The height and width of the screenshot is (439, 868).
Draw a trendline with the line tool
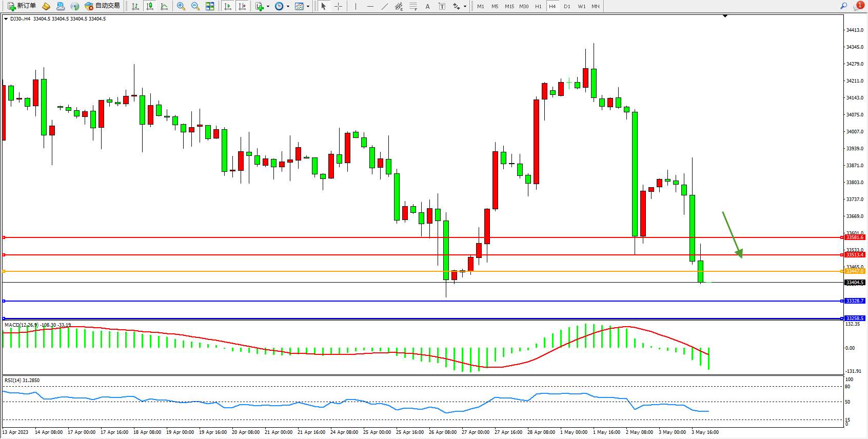point(385,6)
